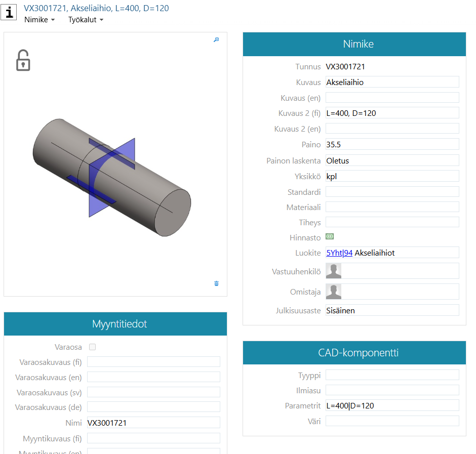
Task: Click the Omistaja avatar icon
Action: click(333, 292)
